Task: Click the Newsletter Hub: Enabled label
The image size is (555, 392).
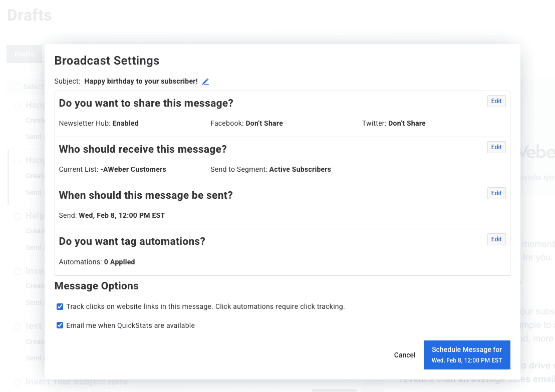Action: click(99, 123)
